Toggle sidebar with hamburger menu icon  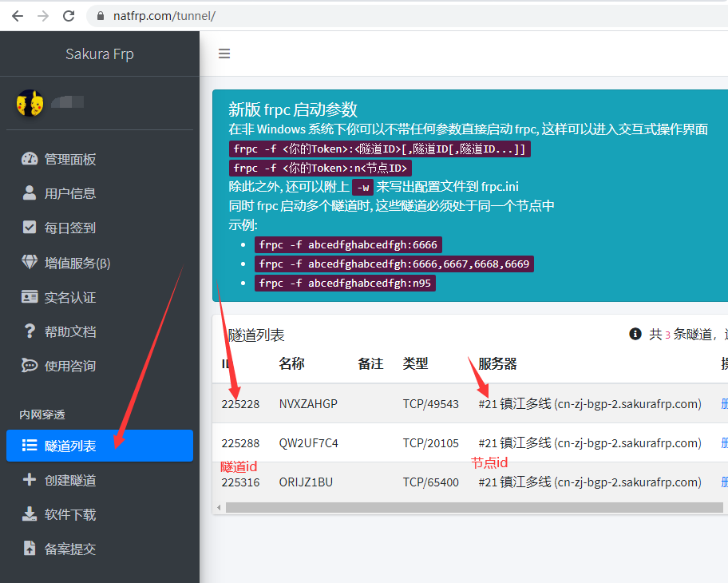(224, 54)
